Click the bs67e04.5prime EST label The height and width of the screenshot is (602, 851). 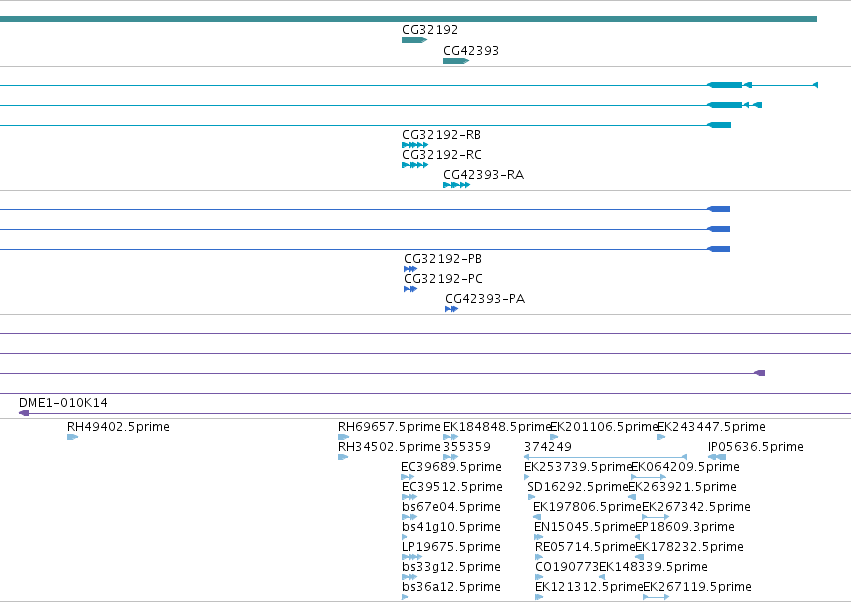coord(451,507)
